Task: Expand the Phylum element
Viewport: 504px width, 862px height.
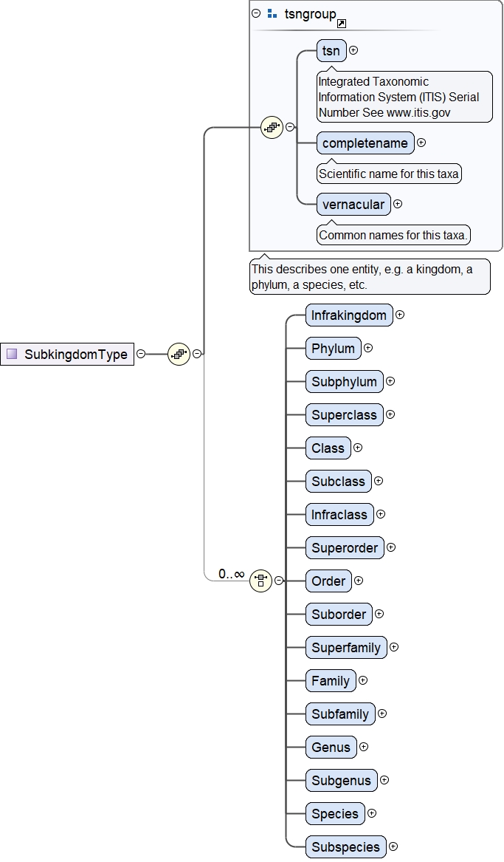Action: [367, 348]
